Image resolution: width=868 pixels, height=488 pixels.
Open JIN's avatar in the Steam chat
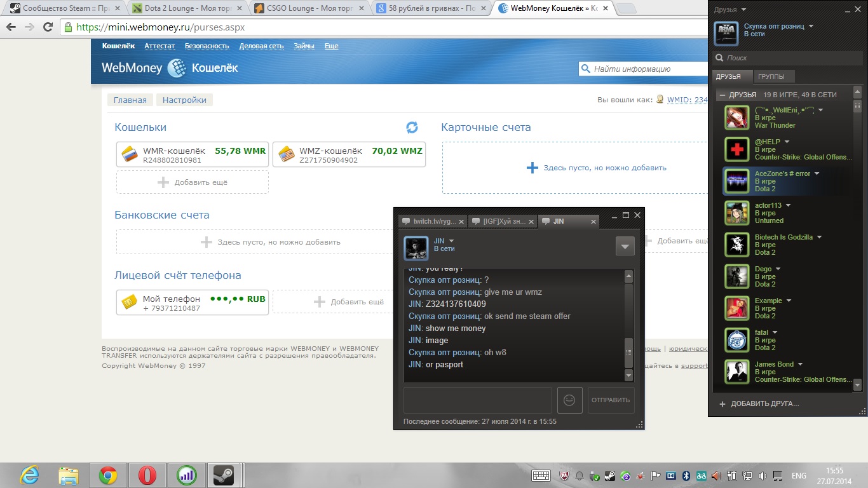[416, 248]
